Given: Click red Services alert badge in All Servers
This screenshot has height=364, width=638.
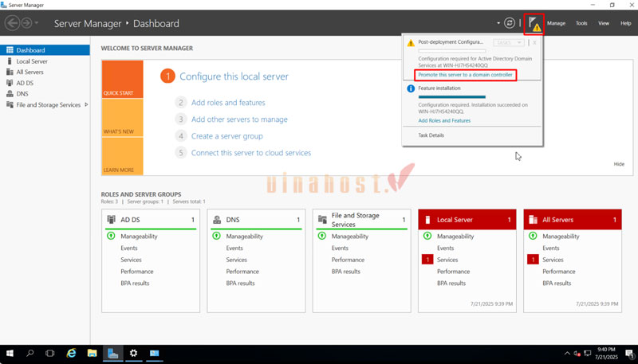Looking at the screenshot, I should [x=533, y=259].
